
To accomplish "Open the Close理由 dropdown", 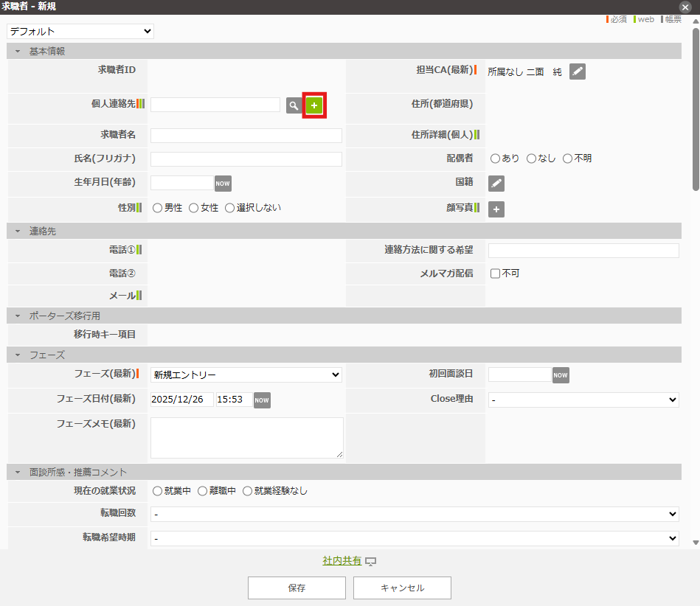I will click(583, 400).
